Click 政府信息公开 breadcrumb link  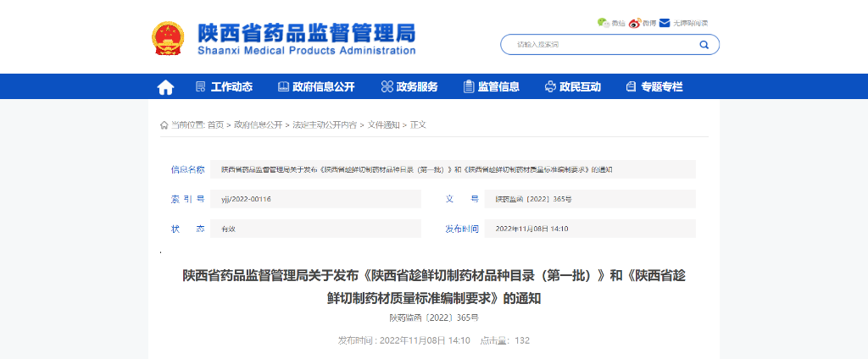[258, 124]
